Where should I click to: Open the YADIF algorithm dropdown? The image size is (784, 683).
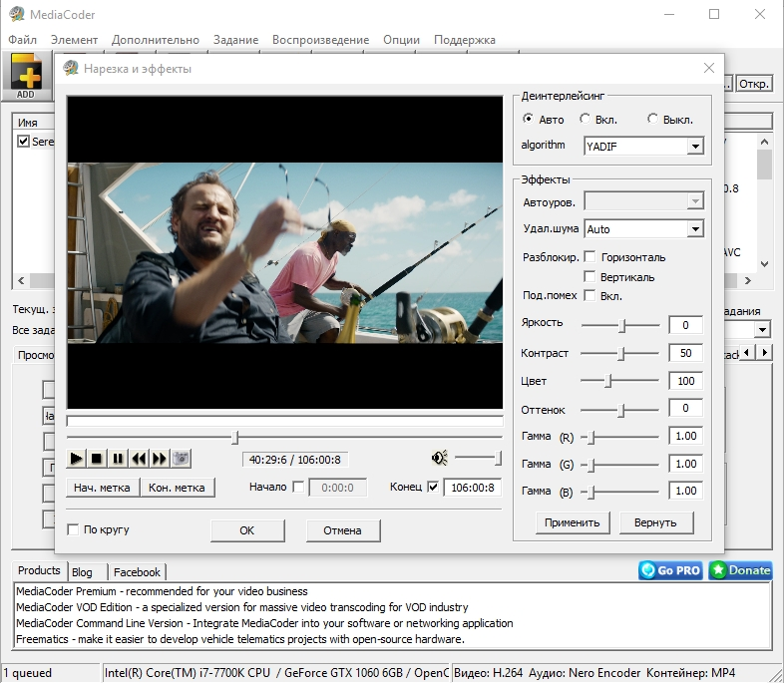(x=694, y=147)
